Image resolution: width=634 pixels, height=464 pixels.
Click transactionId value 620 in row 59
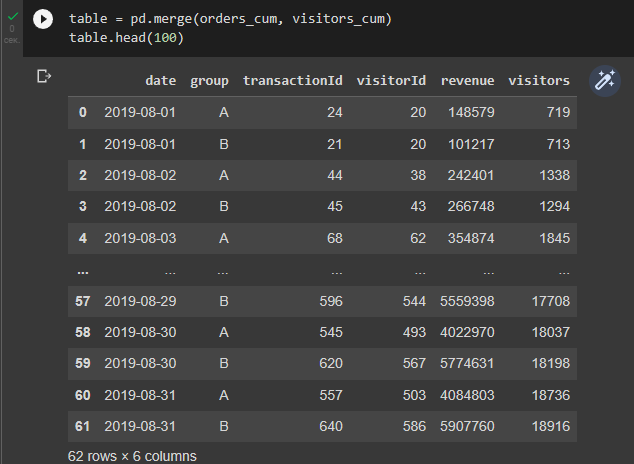tap(331, 363)
